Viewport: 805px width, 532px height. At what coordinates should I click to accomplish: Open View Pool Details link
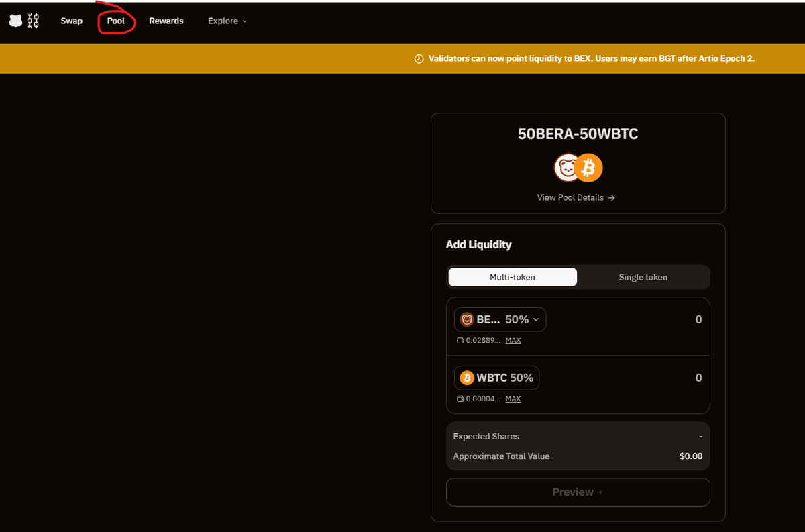tap(576, 198)
